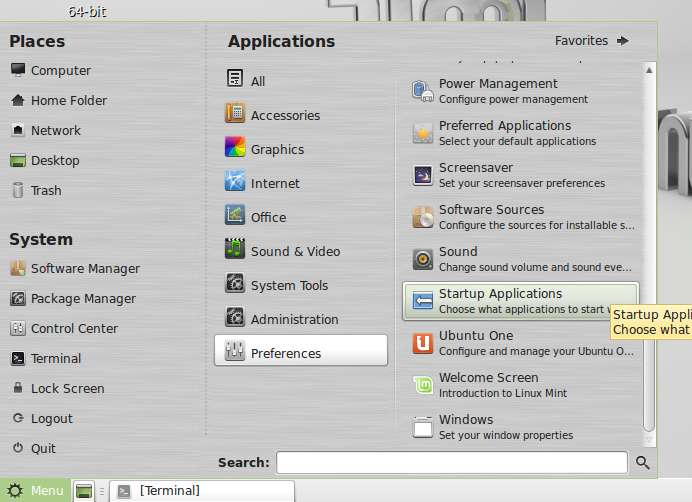Viewport: 692px width, 502px height.
Task: Click the Home Folder house icon
Action: [x=18, y=100]
